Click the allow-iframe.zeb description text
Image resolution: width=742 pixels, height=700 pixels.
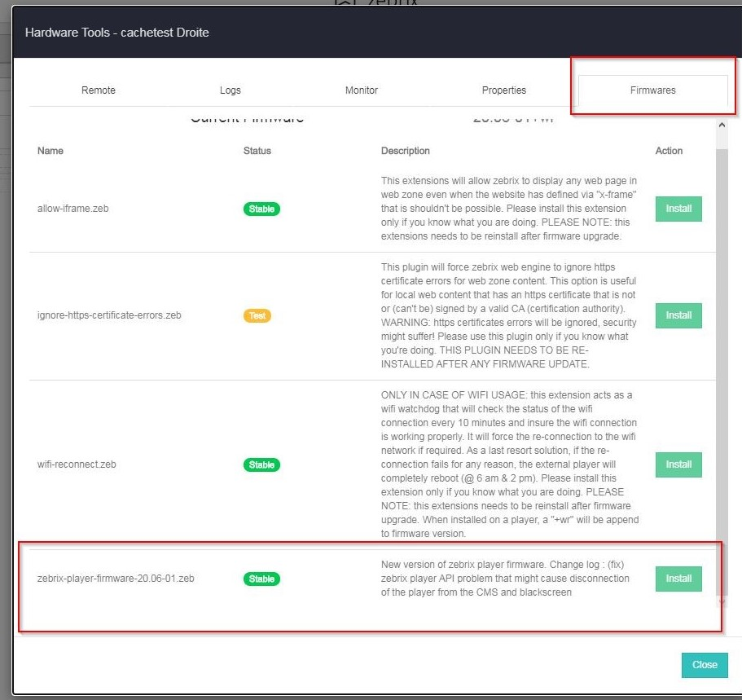tap(509, 209)
